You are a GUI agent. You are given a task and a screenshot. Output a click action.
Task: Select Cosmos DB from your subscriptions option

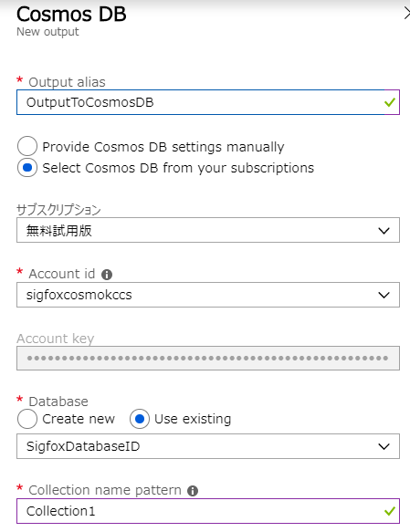point(27,168)
